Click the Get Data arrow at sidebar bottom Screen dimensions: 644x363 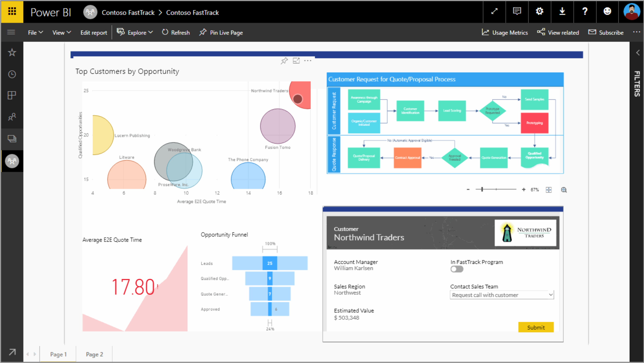12,352
